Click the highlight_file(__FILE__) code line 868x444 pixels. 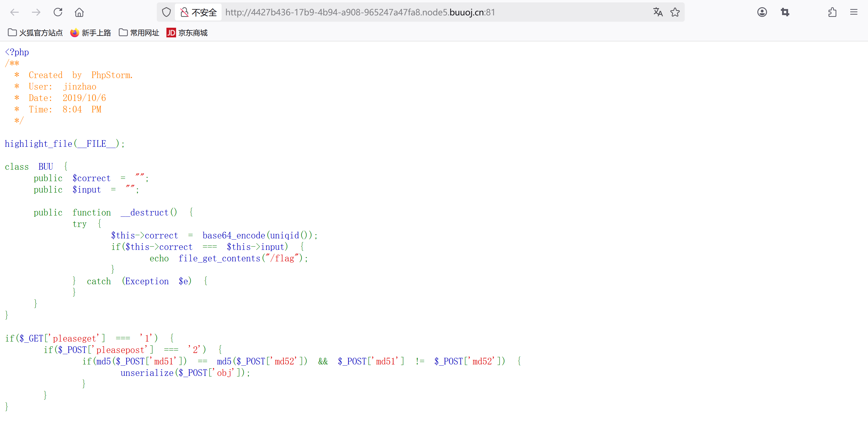[x=65, y=144]
